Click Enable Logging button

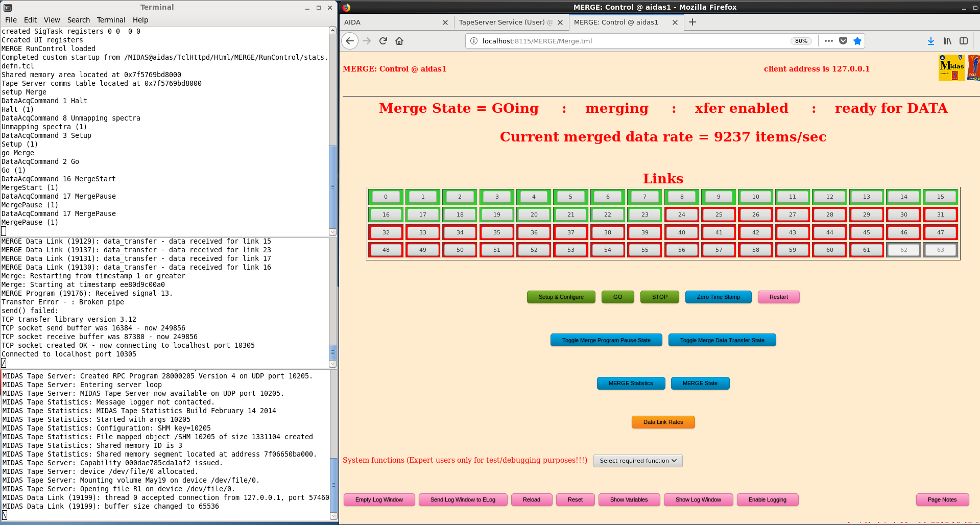(767, 499)
